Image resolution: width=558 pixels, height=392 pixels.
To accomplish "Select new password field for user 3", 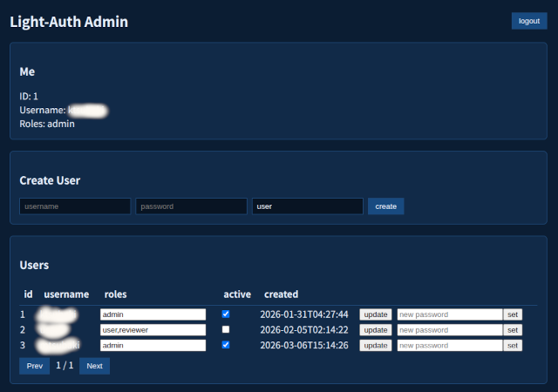I will click(x=449, y=346).
